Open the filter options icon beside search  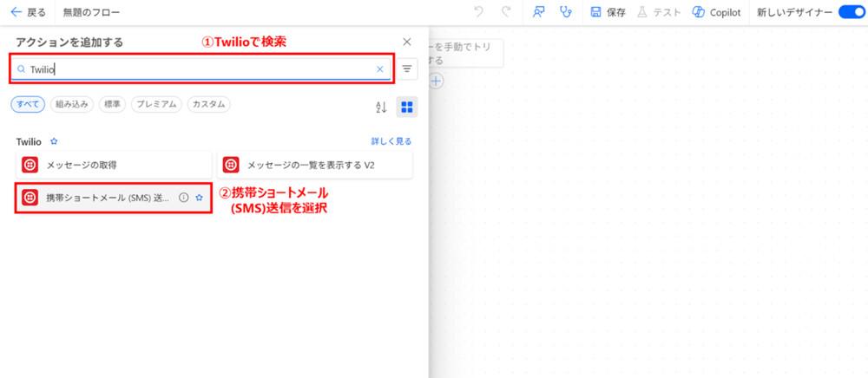point(407,69)
